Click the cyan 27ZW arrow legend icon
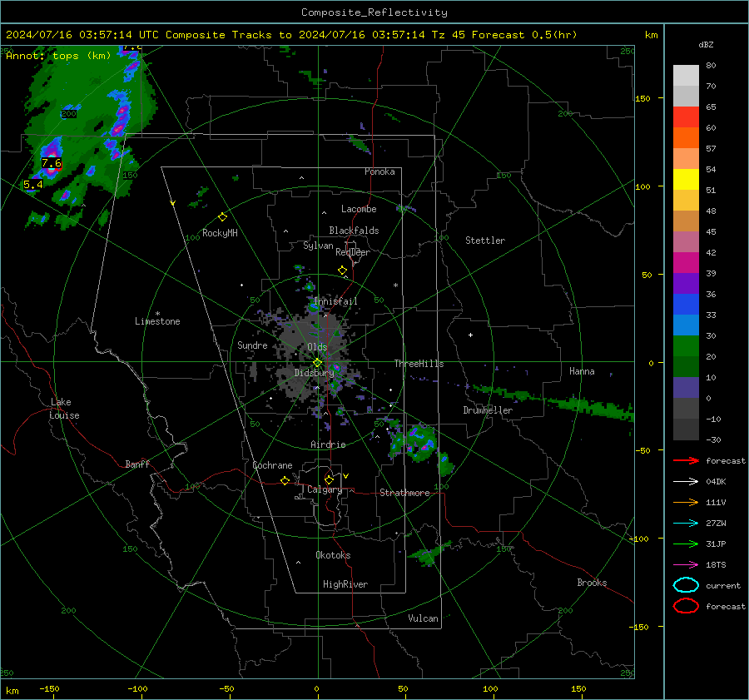Image resolution: width=749 pixels, height=700 pixels. 686,524
